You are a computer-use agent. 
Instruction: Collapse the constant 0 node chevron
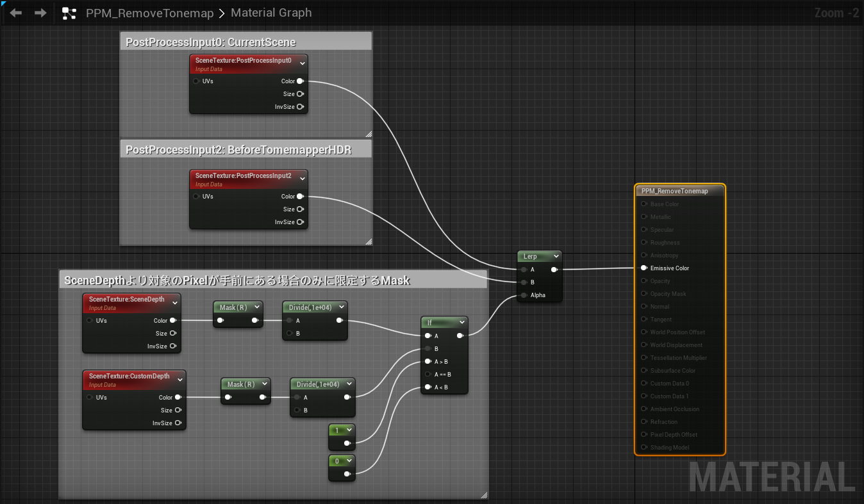[348, 461]
